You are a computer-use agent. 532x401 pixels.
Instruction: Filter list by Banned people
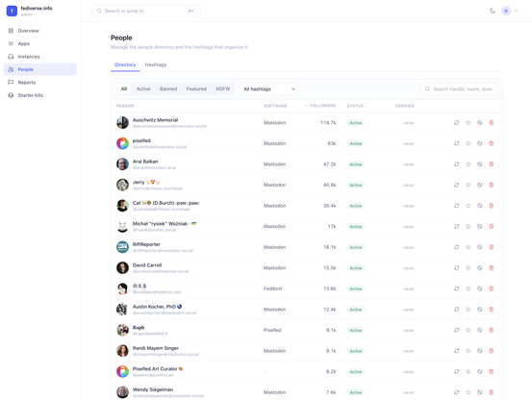tap(168, 88)
